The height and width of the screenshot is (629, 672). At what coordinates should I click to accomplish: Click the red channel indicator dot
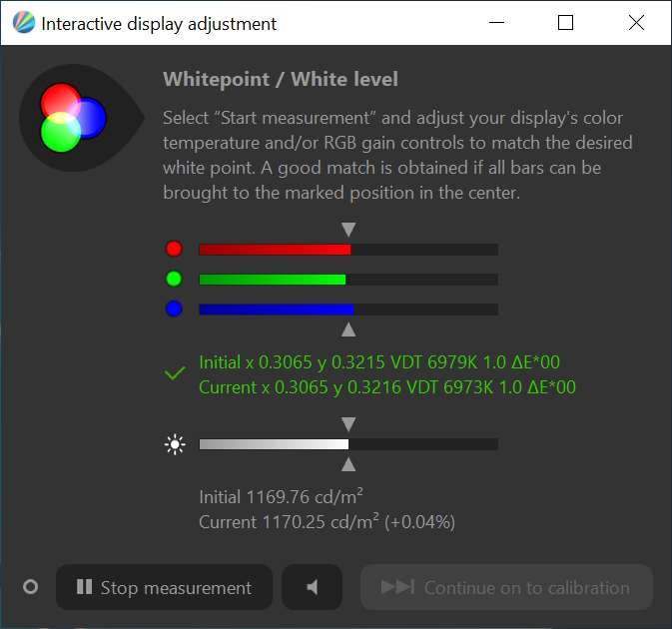(174, 250)
